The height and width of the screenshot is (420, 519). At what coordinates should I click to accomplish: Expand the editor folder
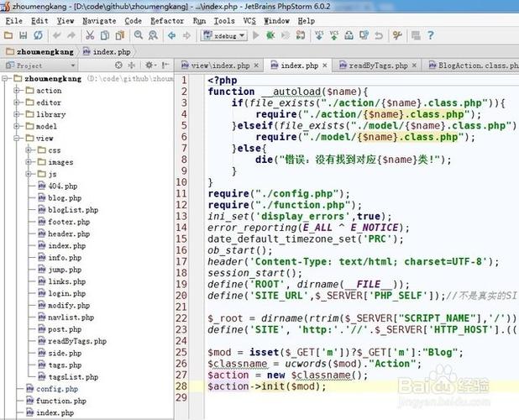(17, 102)
